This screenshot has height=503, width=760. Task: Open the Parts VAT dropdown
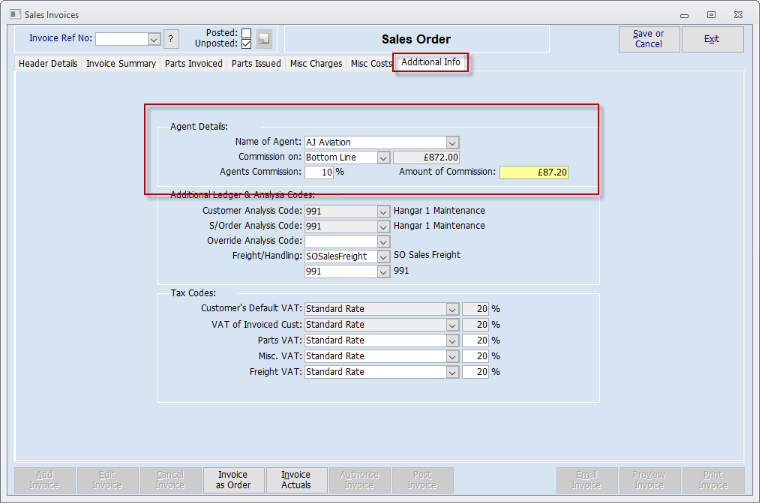[452, 341]
